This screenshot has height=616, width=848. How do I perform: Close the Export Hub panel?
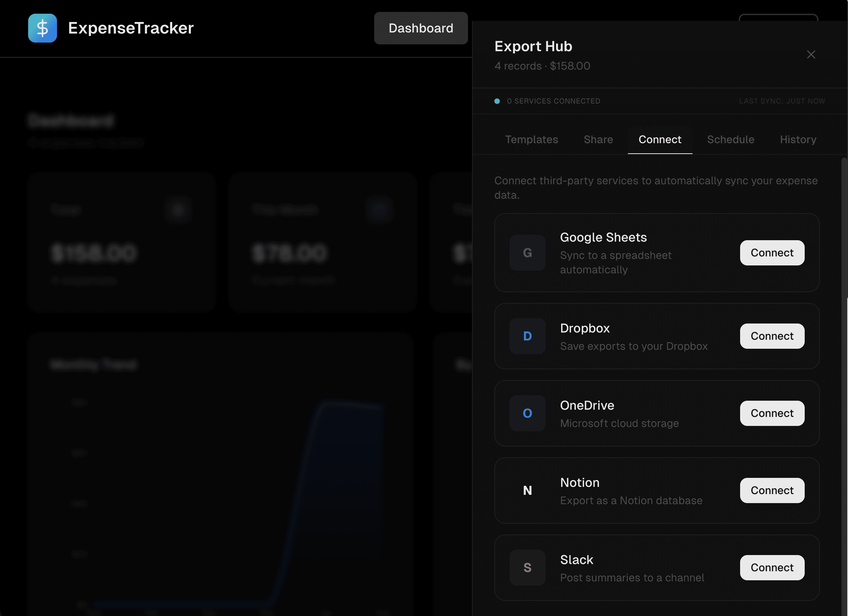point(810,54)
